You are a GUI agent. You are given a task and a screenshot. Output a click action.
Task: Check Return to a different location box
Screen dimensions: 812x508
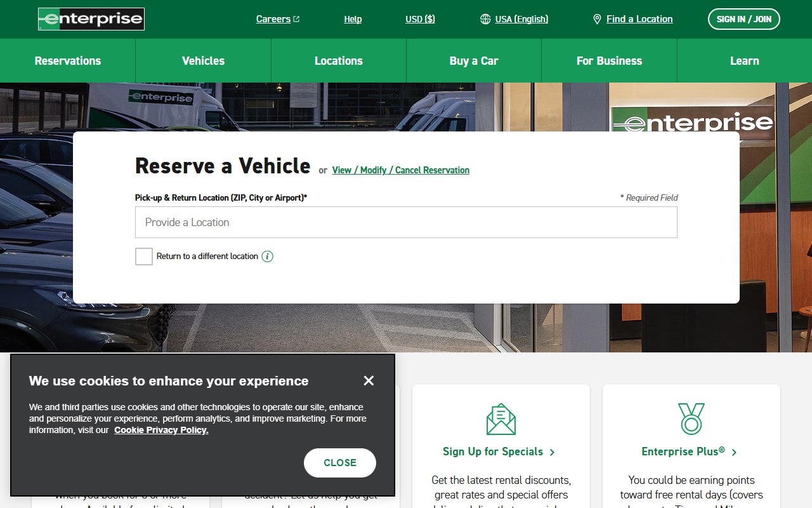pyautogui.click(x=144, y=257)
